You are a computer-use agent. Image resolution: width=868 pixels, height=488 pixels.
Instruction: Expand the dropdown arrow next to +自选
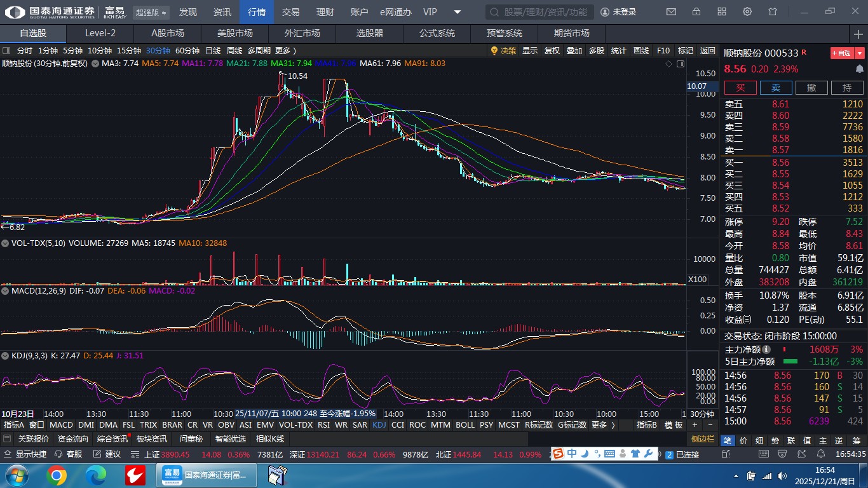click(x=860, y=53)
